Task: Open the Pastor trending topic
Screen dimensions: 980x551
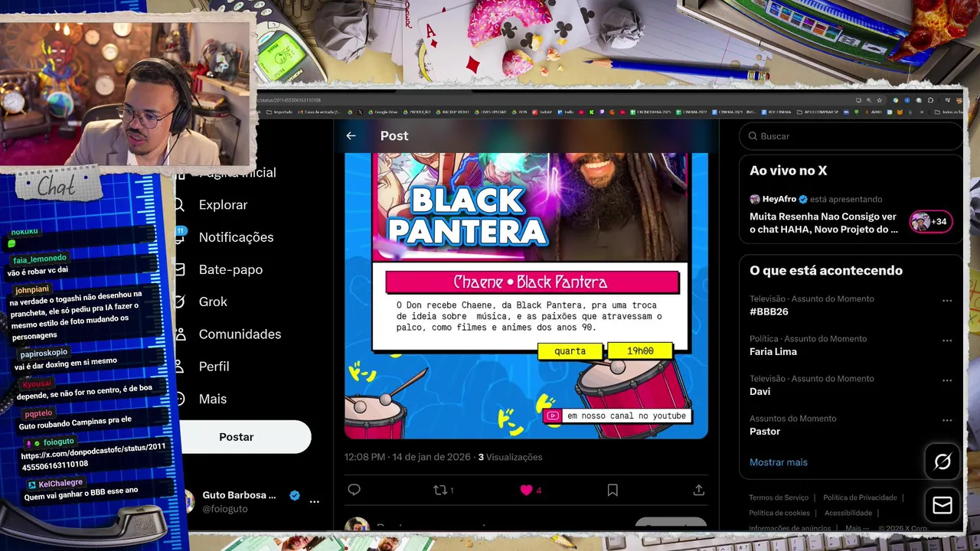Action: coord(765,431)
